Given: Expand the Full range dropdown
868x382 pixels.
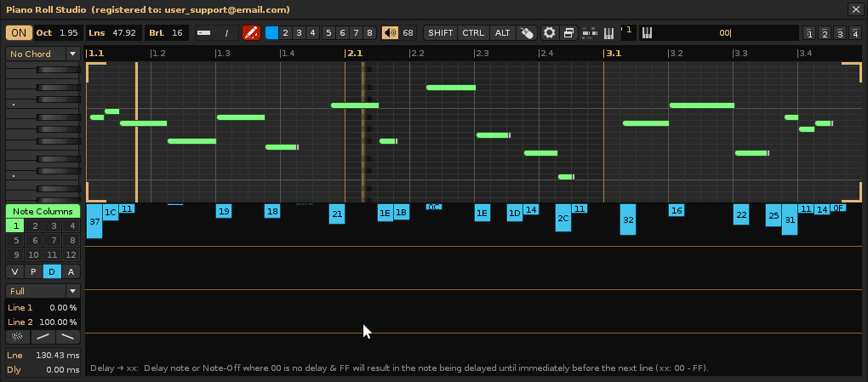Looking at the screenshot, I should click(43, 291).
